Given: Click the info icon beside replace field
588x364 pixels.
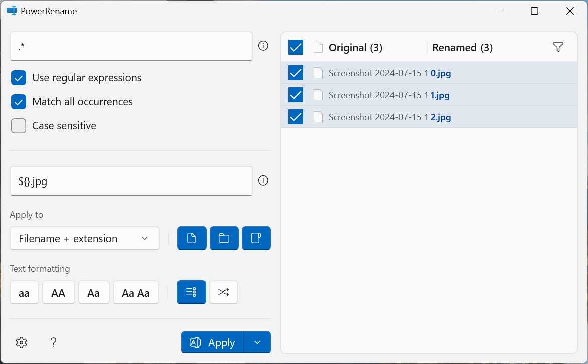Looking at the screenshot, I should coord(263,180).
